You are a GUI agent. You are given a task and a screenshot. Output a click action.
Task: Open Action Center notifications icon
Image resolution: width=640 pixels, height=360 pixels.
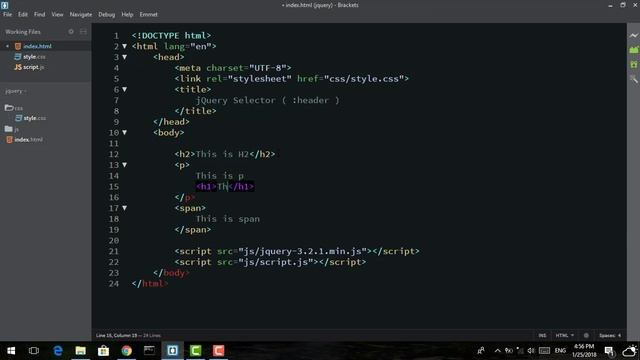[609, 351]
